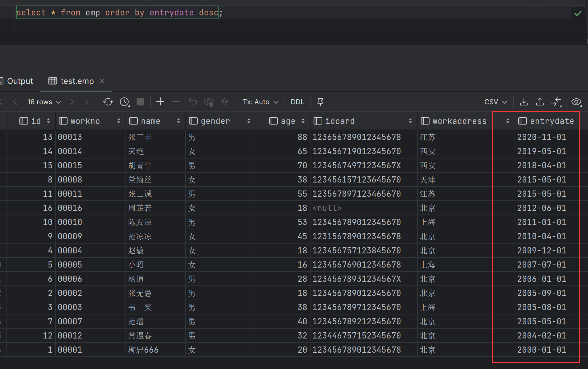Switch to the Output tab
This screenshot has width=588, height=369.
(17, 81)
